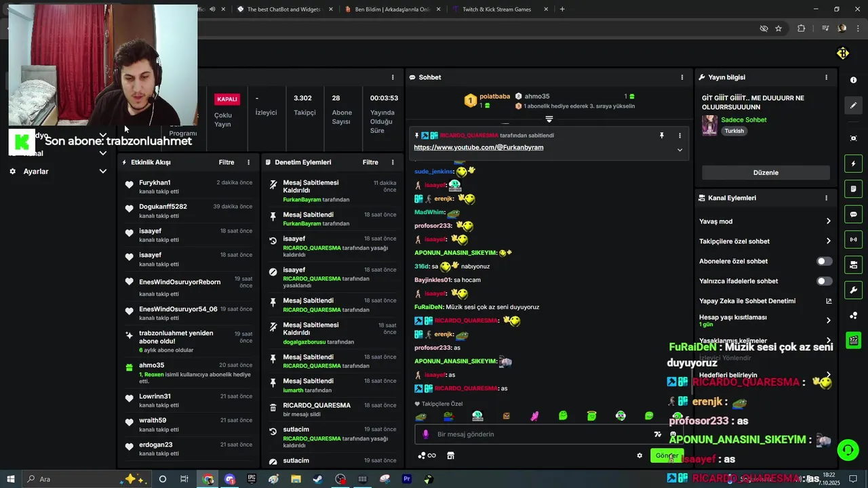Expand Takipçilere özel sohbet options
868x488 pixels.
tap(828, 241)
